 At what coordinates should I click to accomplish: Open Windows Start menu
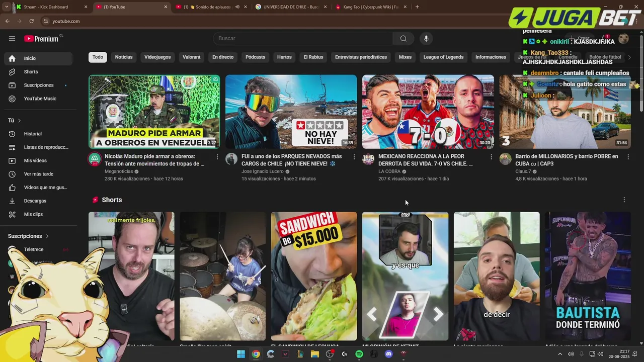tap(241, 354)
